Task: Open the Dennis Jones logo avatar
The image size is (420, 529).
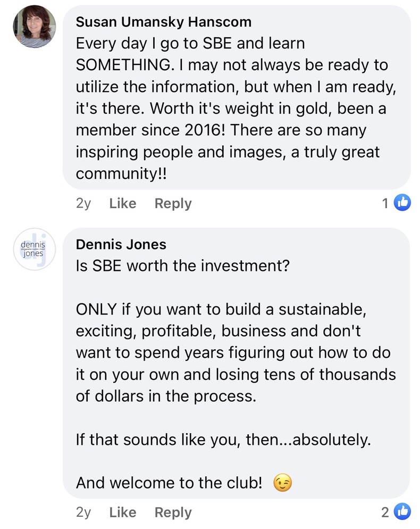Action: [35, 249]
